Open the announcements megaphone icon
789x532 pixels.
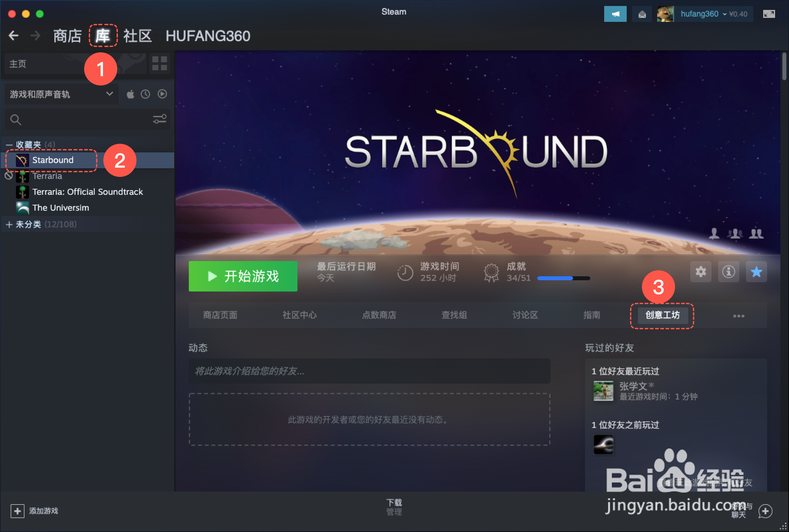(615, 14)
